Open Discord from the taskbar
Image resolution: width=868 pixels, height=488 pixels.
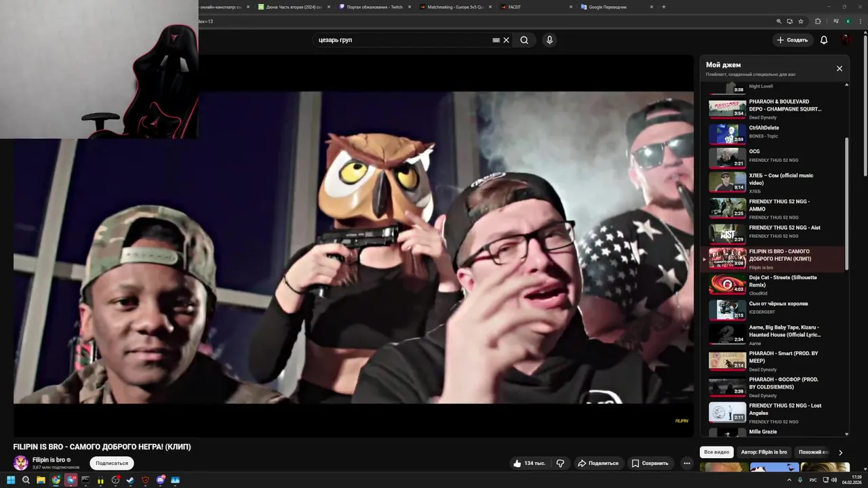click(160, 481)
